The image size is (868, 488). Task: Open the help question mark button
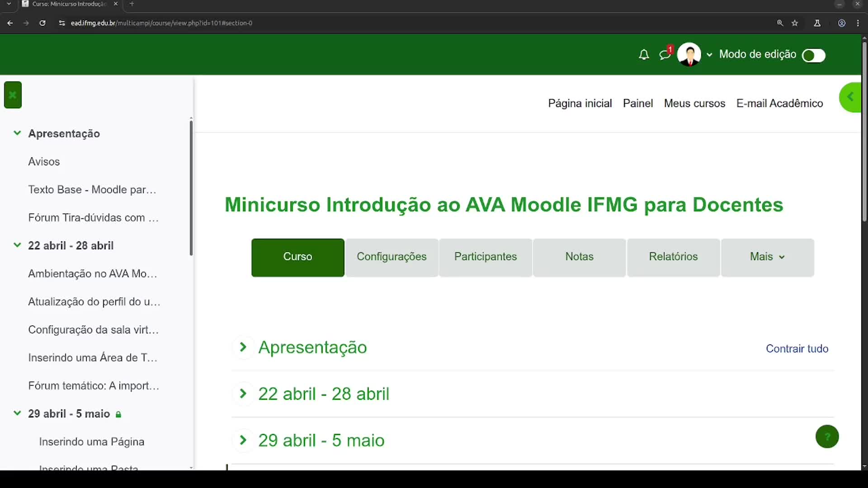point(827,436)
